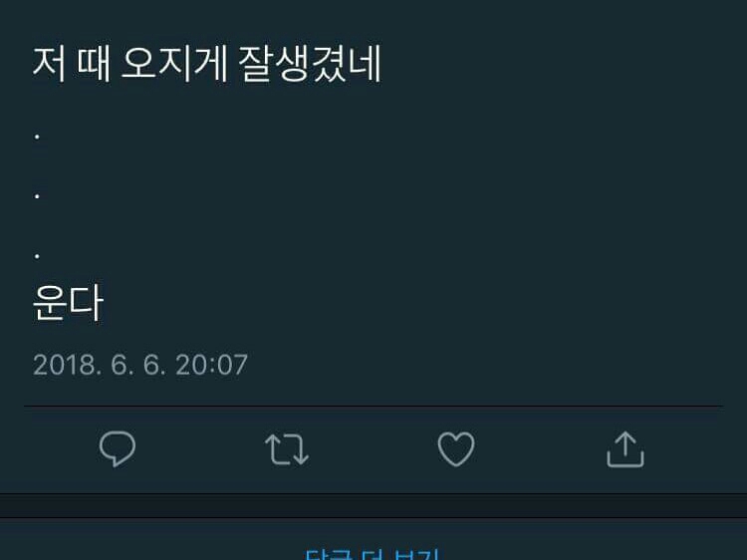The height and width of the screenshot is (560, 747).
Task: Click empty space between like and share icons
Action: [541, 449]
